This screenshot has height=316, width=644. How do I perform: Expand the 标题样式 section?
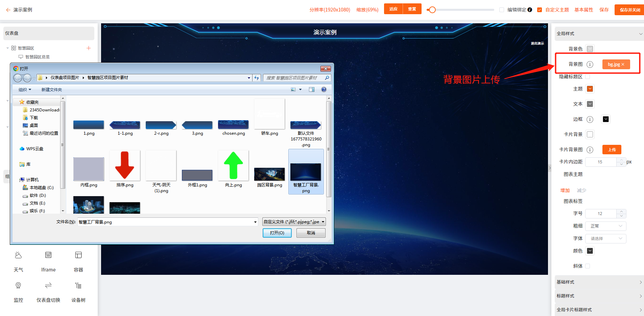[x=599, y=296]
